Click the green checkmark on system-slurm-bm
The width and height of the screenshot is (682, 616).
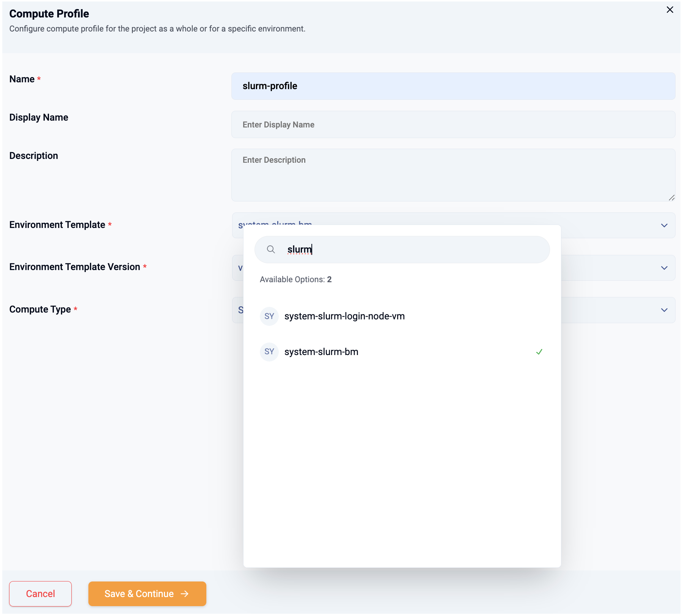(x=539, y=352)
